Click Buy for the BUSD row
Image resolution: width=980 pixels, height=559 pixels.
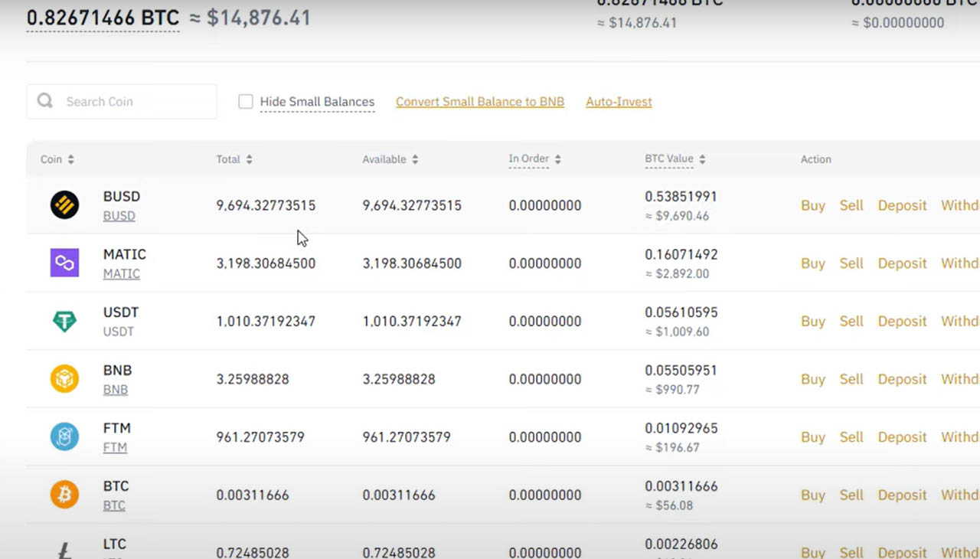812,205
